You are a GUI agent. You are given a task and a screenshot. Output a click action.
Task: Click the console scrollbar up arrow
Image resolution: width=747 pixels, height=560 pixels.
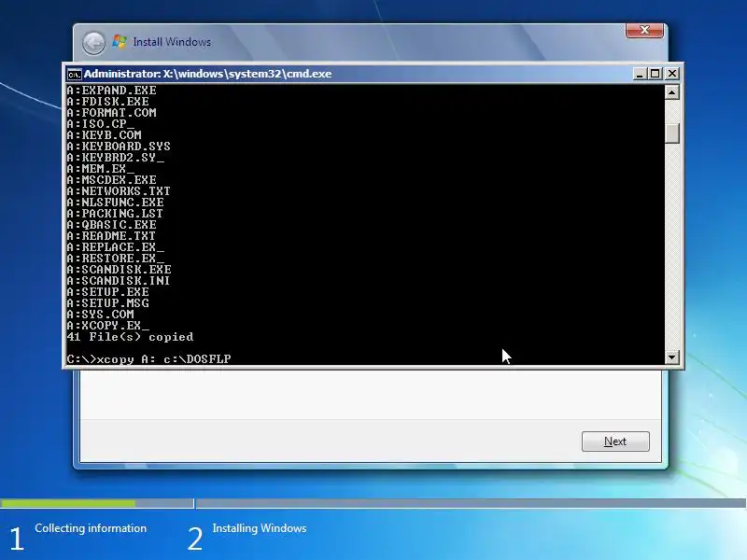point(671,91)
